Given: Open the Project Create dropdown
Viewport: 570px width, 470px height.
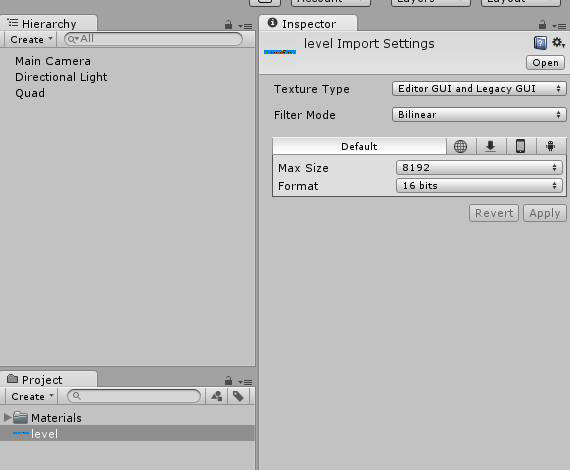Looking at the screenshot, I should pos(31,396).
